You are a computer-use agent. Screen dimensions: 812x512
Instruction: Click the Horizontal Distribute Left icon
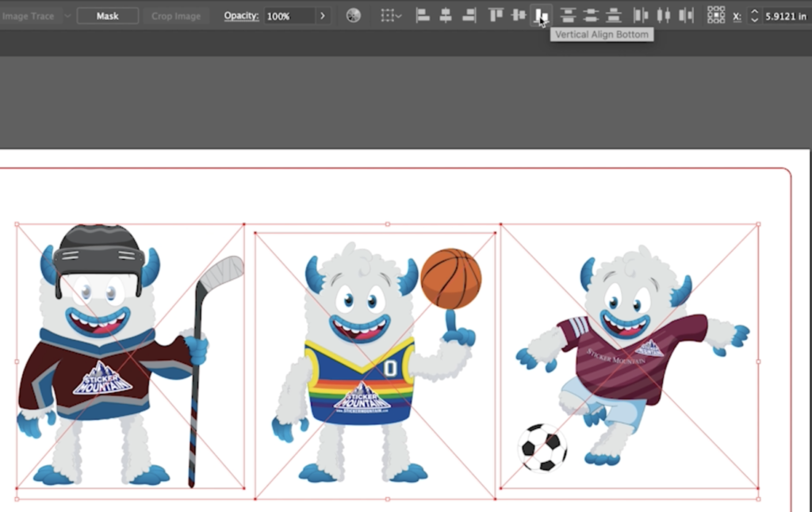point(641,16)
